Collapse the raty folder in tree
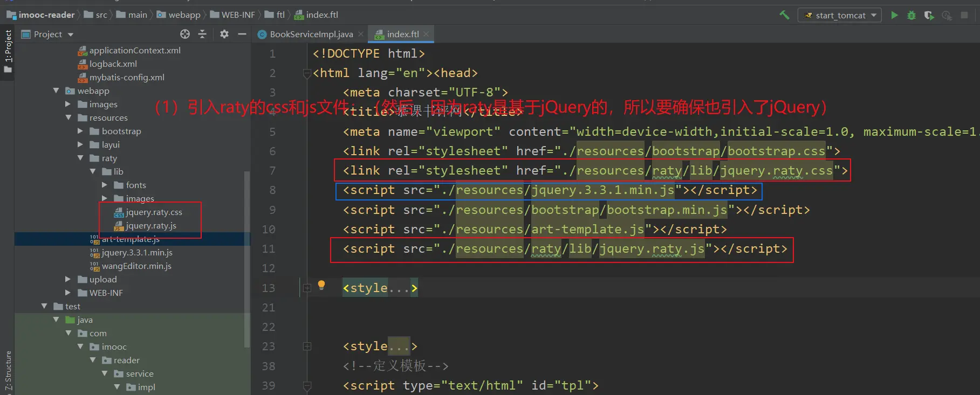 tap(80, 158)
